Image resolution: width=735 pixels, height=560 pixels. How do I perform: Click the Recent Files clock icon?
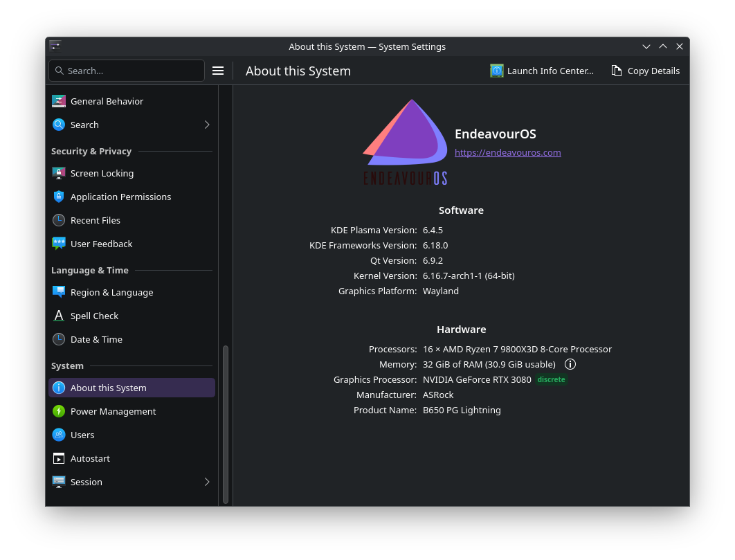[59, 220]
